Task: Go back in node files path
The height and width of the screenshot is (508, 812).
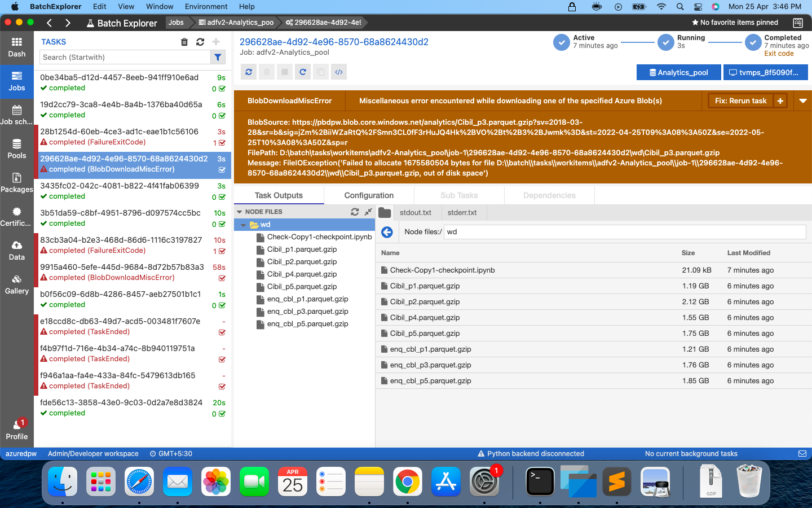Action: (x=387, y=232)
